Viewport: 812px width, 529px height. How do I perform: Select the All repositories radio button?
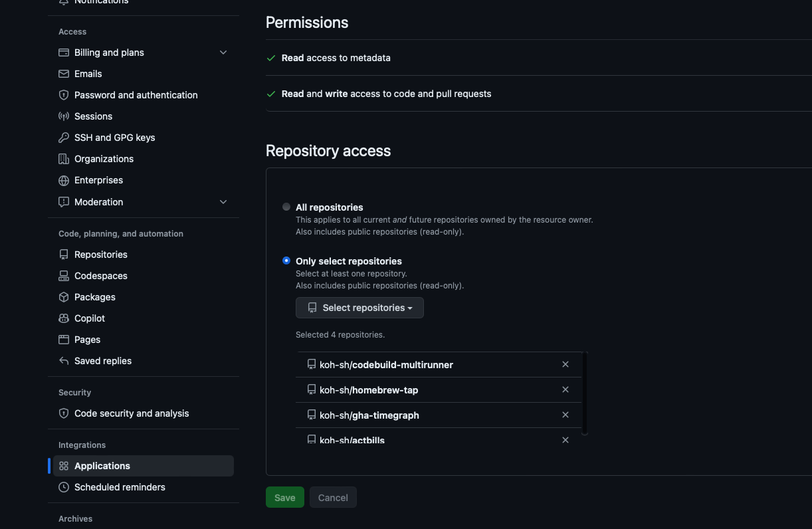[286, 207]
